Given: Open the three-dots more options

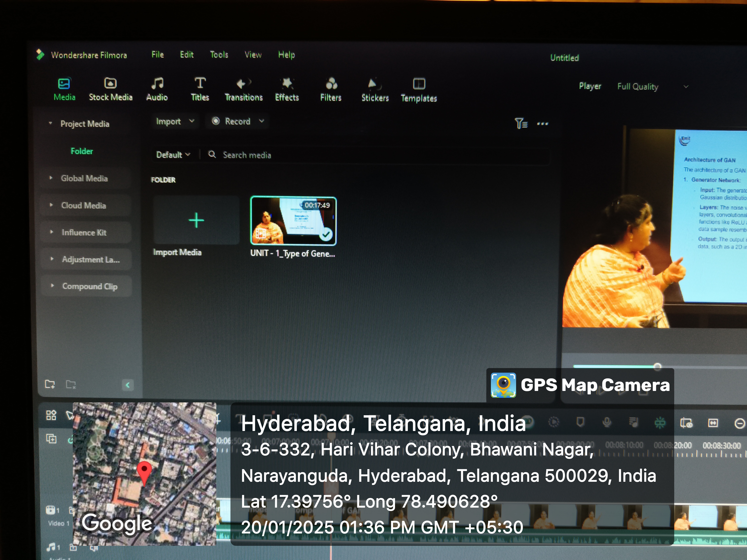Looking at the screenshot, I should click(x=542, y=124).
